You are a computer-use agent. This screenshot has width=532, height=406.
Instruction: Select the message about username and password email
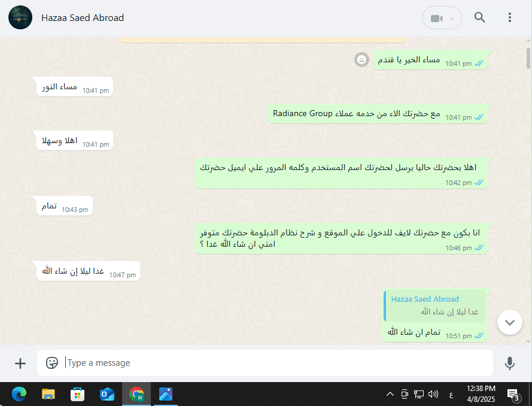(x=341, y=173)
